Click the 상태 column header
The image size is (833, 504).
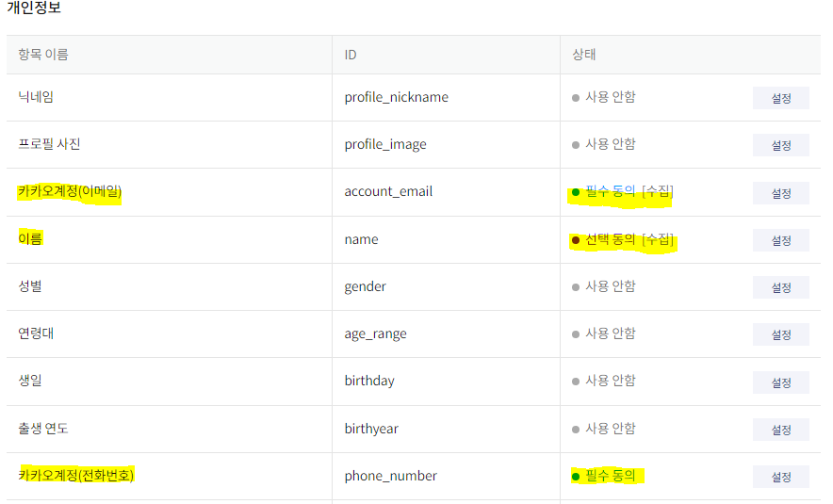(x=584, y=55)
